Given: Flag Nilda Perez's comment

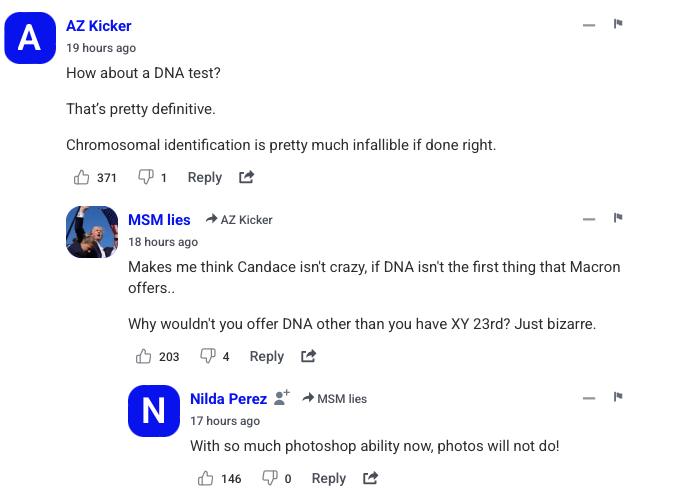Looking at the screenshot, I should pos(618,397).
